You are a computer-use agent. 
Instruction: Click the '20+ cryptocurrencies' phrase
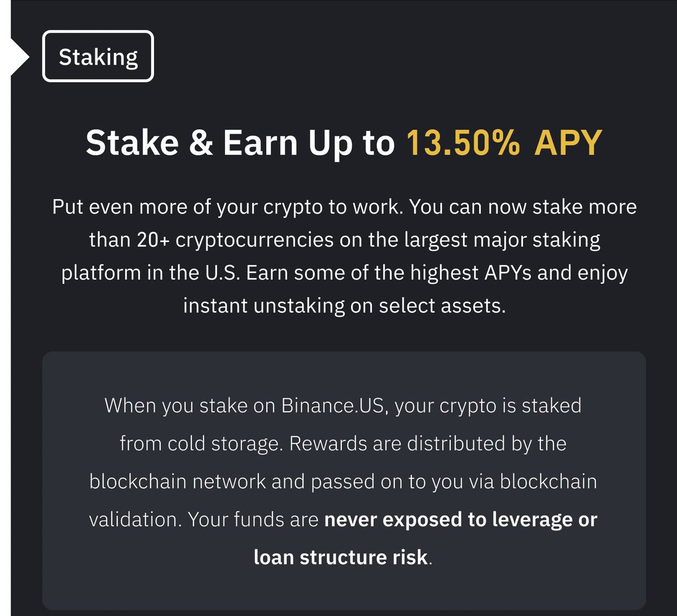coord(235,240)
